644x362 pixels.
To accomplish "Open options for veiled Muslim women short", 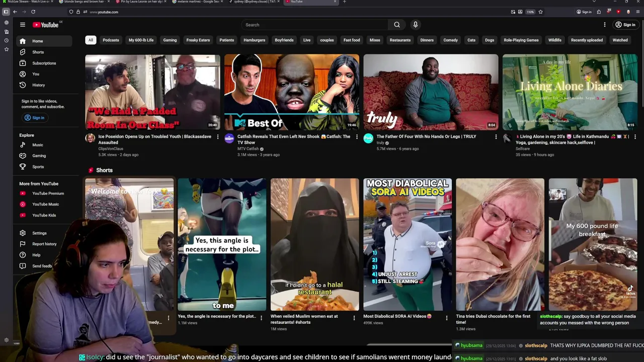I will pyautogui.click(x=354, y=318).
